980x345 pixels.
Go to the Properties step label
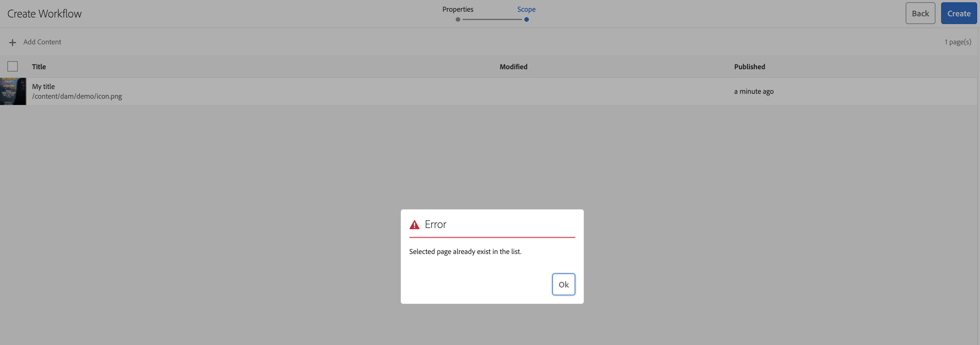458,9
